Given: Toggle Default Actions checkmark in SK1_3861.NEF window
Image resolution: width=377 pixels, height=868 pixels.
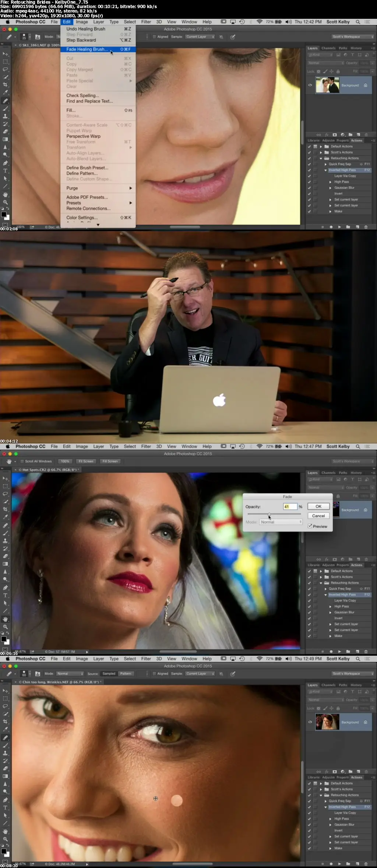Looking at the screenshot, I should 309,146.
